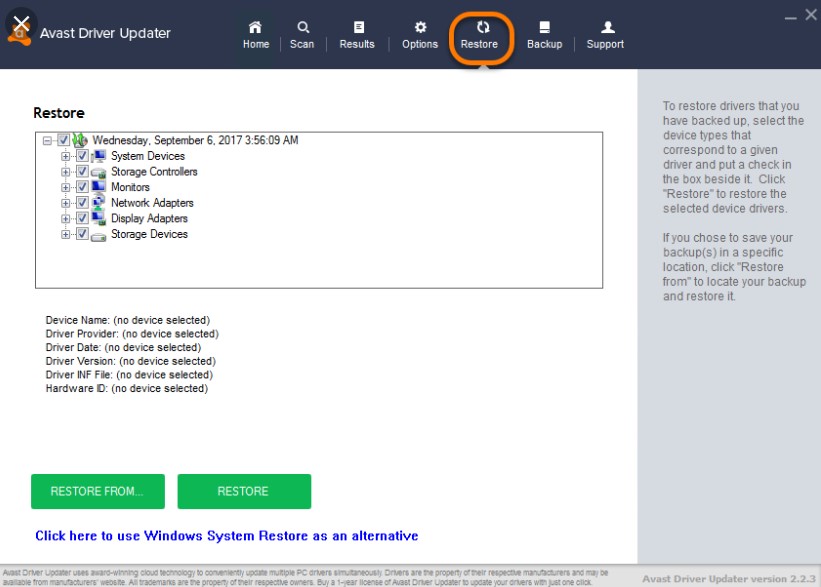Click the Avast Driver Updater version text
Image resolution: width=821 pixels, height=587 pixels.
click(x=729, y=579)
